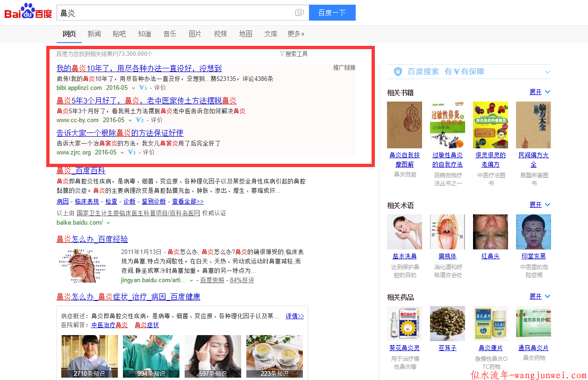Click the 鼻炎症状 link

[x=147, y=325]
